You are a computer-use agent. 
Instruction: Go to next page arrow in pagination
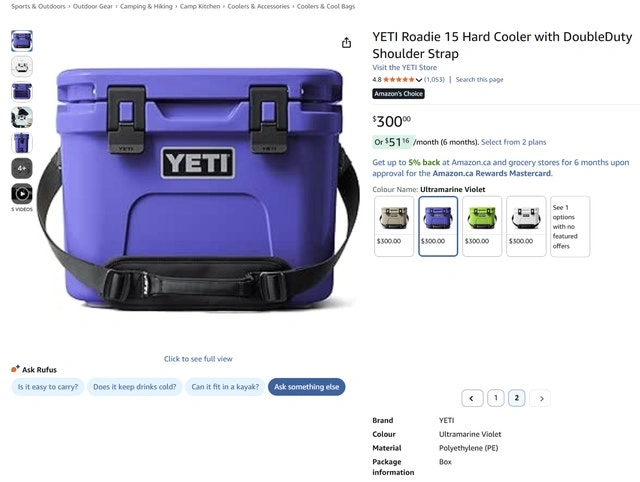(541, 398)
